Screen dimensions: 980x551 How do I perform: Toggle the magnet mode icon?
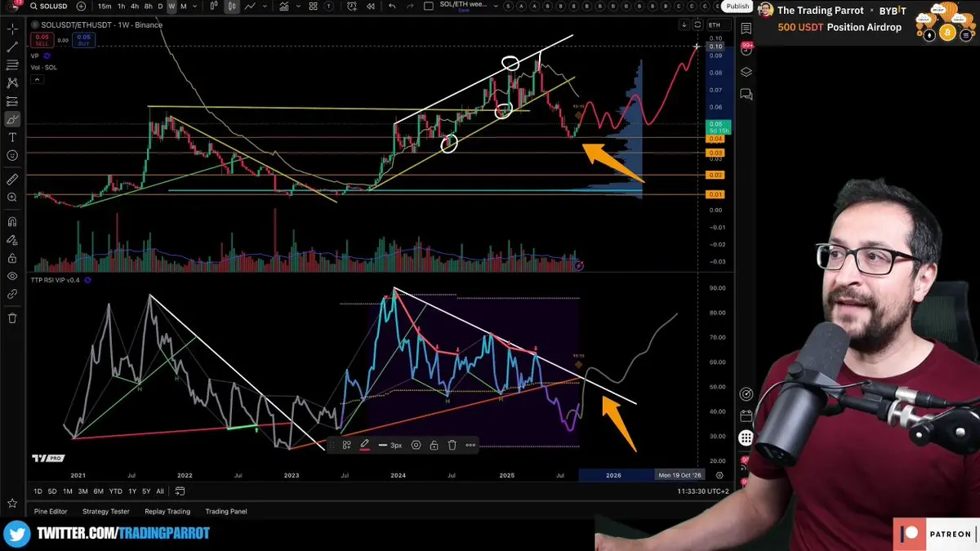(x=12, y=221)
